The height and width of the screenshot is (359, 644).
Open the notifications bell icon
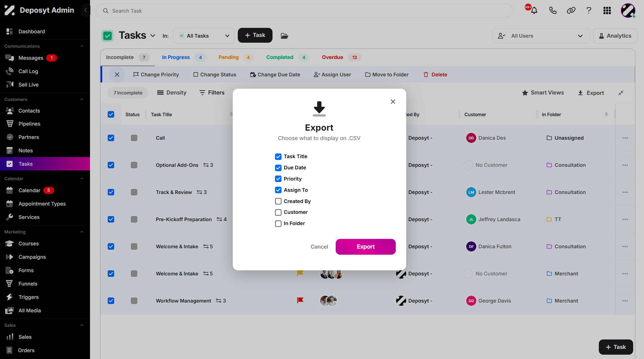(534, 10)
